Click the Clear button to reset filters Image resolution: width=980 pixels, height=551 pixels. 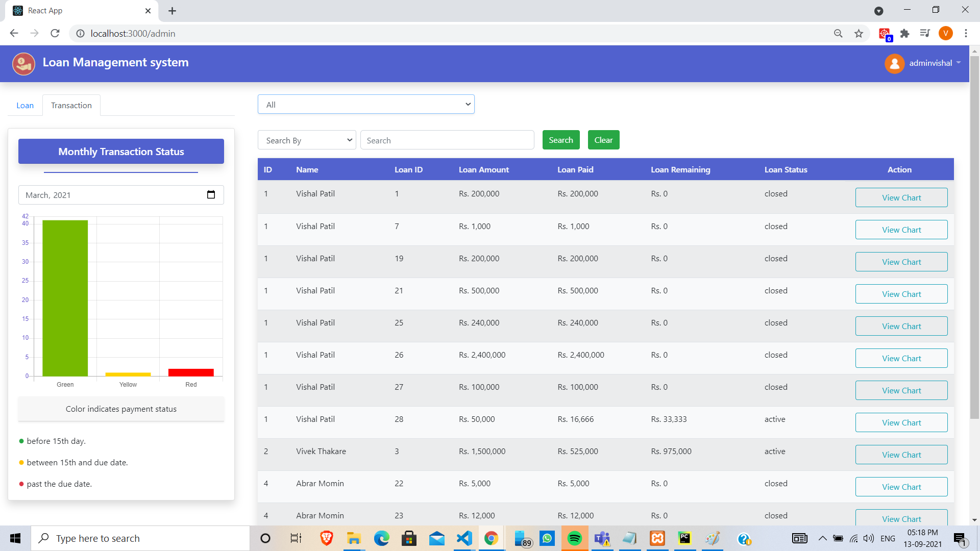602,140
